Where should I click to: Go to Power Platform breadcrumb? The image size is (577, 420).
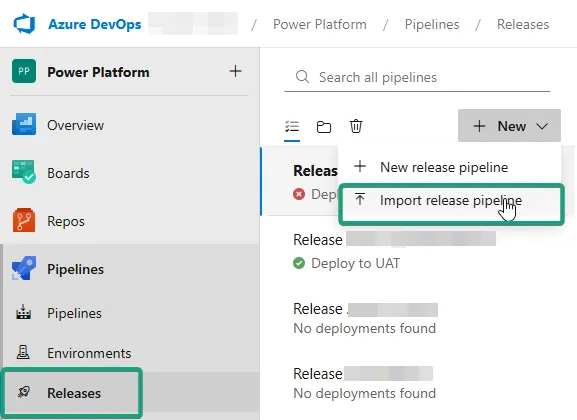click(319, 24)
